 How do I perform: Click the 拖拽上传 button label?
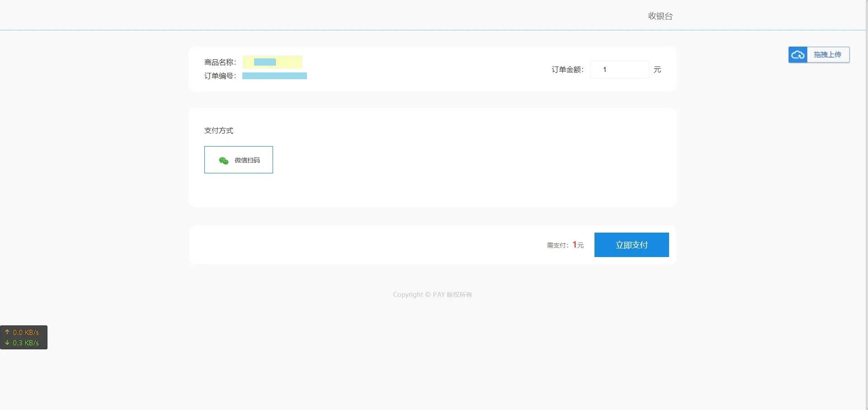coord(827,55)
